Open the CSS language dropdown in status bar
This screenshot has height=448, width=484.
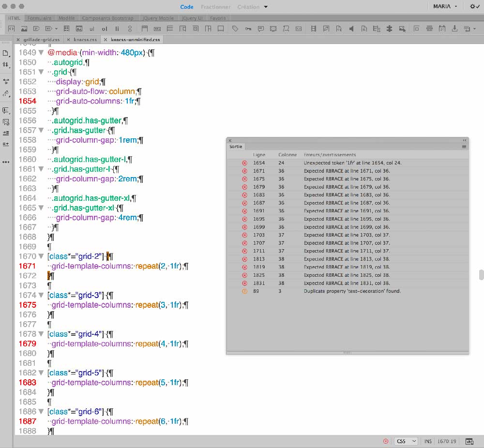406,442
